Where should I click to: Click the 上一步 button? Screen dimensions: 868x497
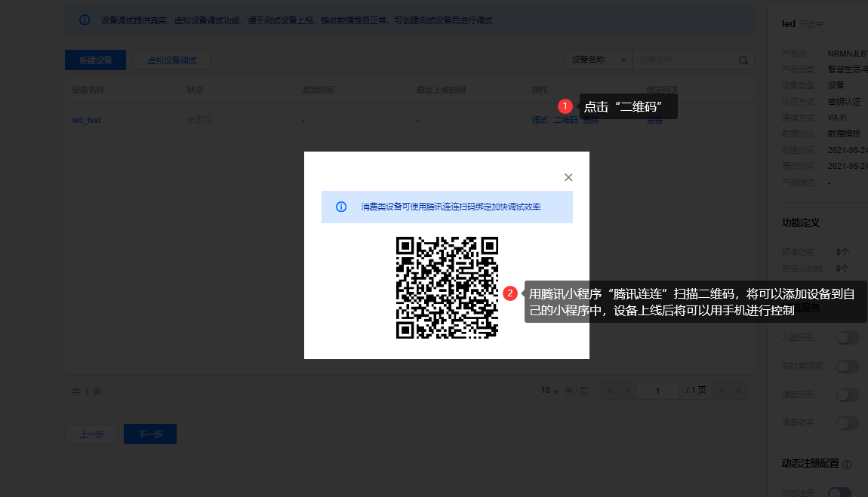click(91, 434)
